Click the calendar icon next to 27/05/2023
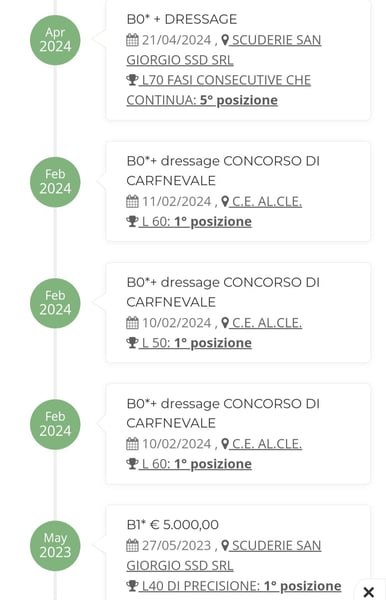 (132, 545)
